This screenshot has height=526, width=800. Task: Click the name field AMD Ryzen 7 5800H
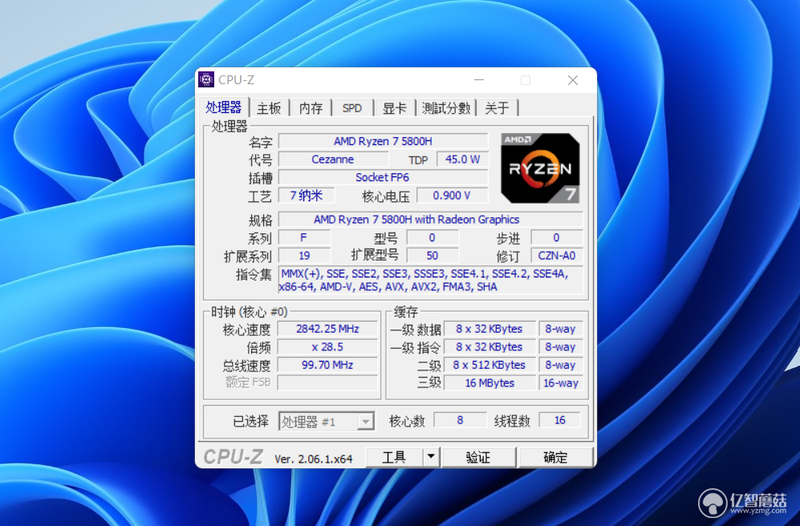383,141
